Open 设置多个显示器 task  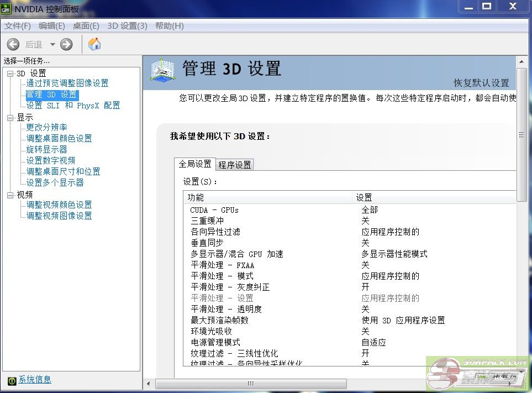point(55,182)
